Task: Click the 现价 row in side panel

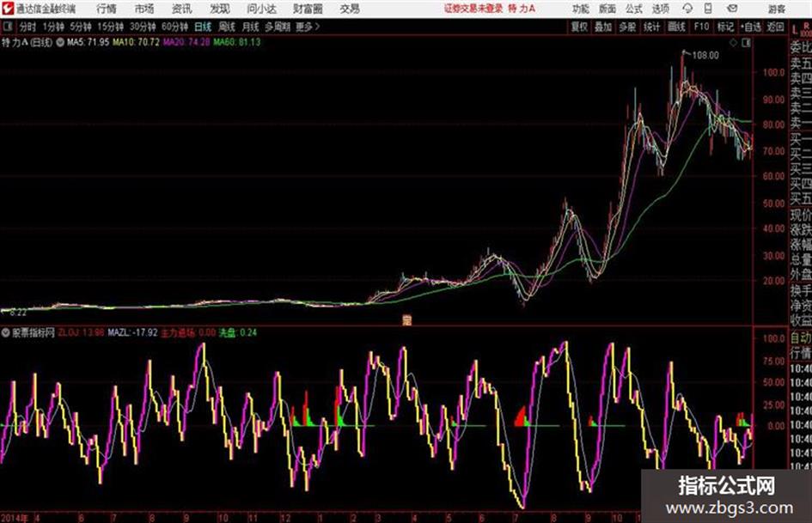Action: click(801, 215)
